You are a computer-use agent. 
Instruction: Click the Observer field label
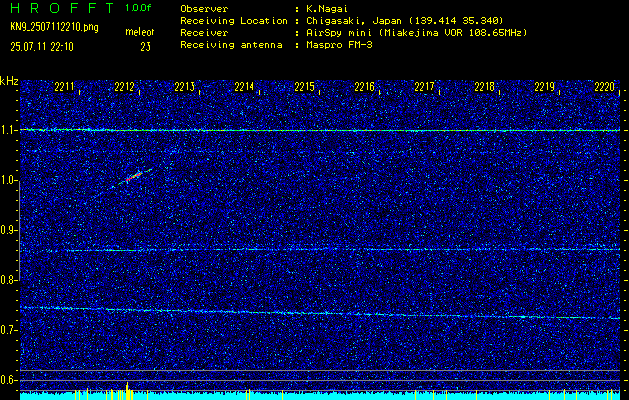tap(204, 9)
